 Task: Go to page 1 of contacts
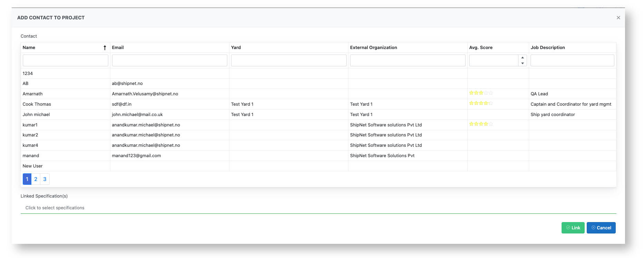(x=27, y=179)
